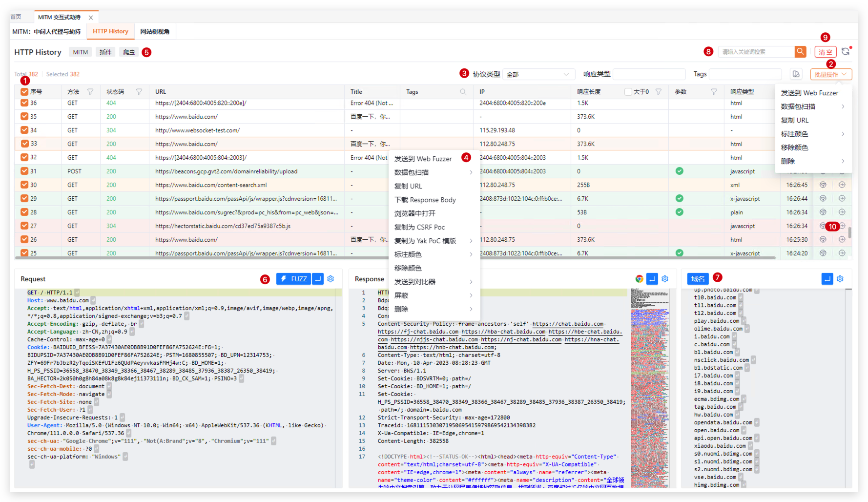This screenshot has width=868, height=502.
Task: Open Request panel settings gear
Action: [x=331, y=279]
